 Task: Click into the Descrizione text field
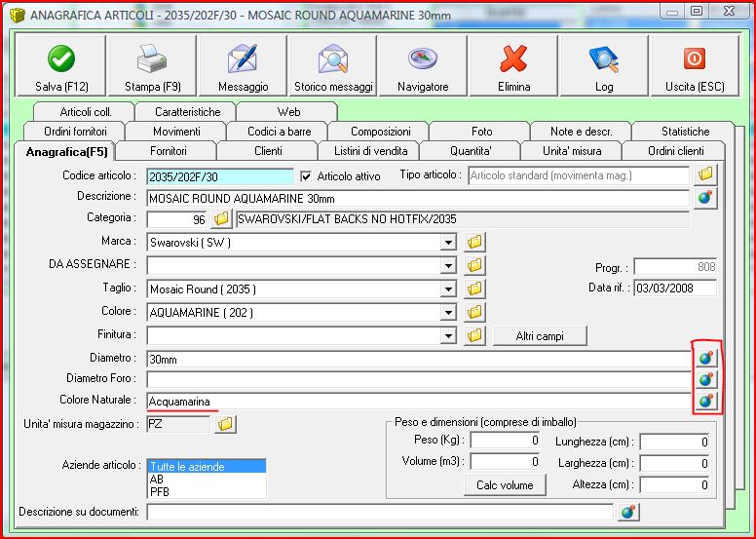[x=418, y=198]
